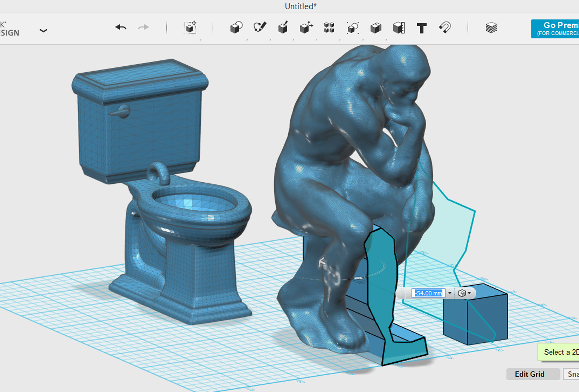The image size is (579, 392).
Task: Redo the undone action
Action: coord(144,28)
